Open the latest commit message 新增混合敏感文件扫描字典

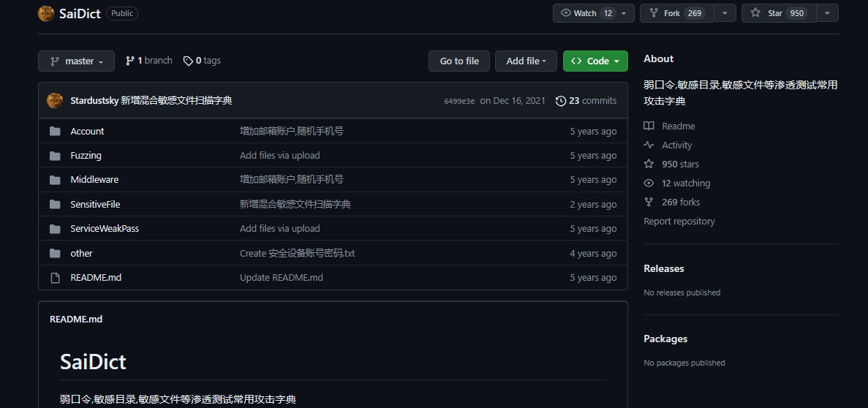point(176,101)
